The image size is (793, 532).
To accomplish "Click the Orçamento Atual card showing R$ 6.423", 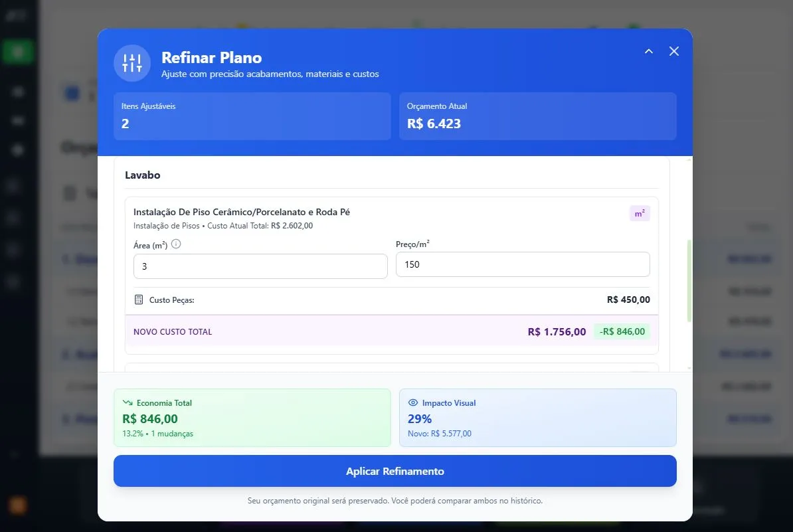I will pos(538,116).
